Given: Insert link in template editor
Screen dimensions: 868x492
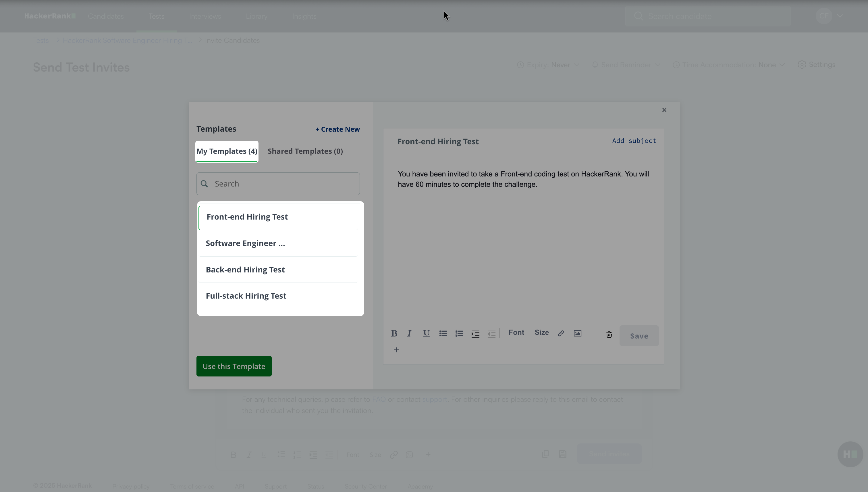Looking at the screenshot, I should [x=561, y=334].
